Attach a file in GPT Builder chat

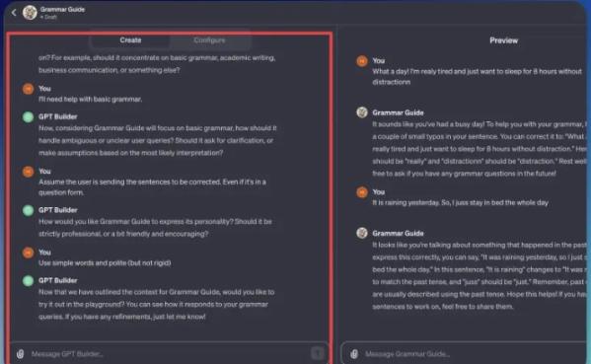[x=21, y=354]
